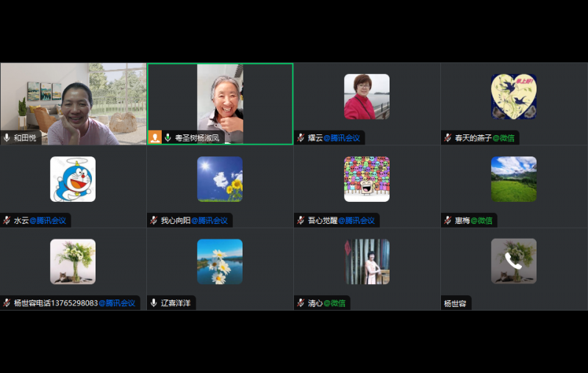Click the muted mic icon beside 水云
This screenshot has height=373, width=588.
pyautogui.click(x=7, y=220)
